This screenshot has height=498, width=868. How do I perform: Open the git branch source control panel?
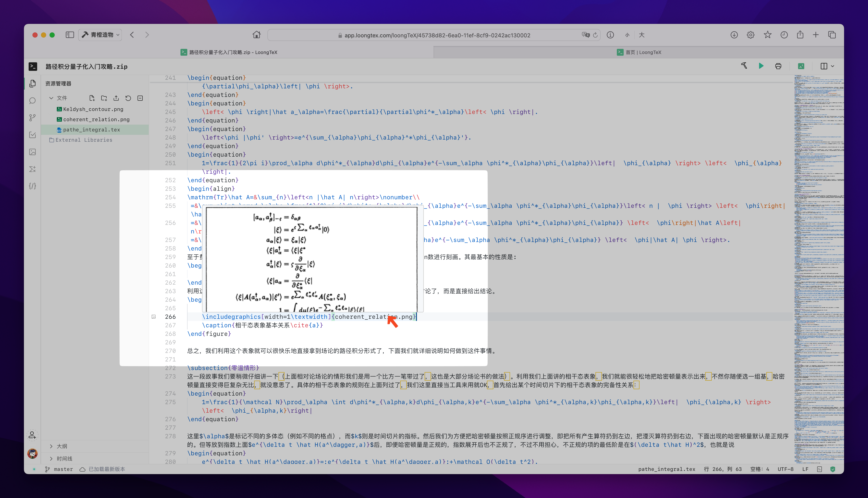pos(32,118)
